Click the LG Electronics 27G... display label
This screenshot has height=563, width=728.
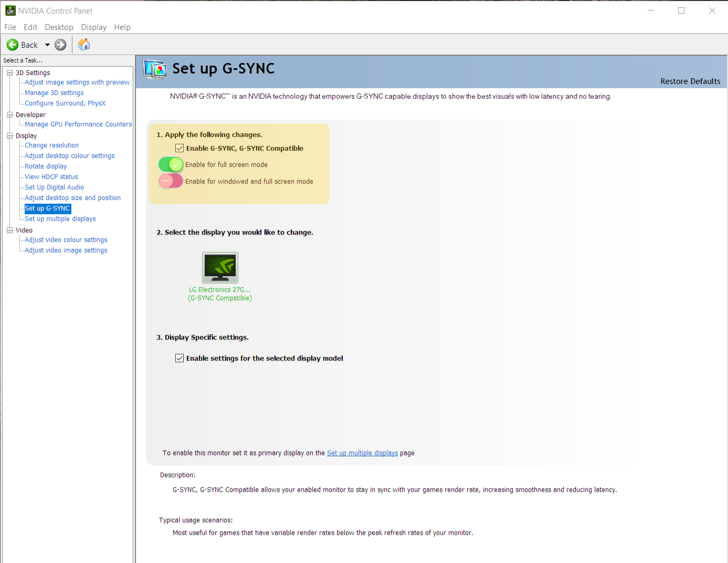(219, 290)
